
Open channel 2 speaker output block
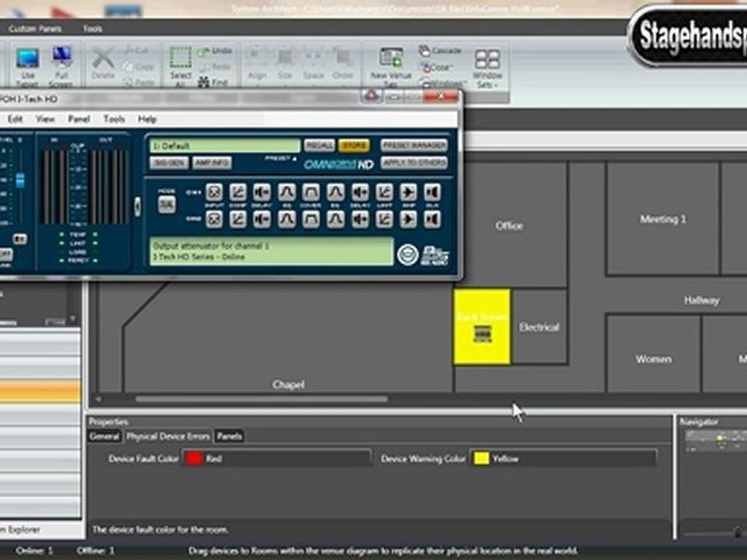(x=433, y=219)
